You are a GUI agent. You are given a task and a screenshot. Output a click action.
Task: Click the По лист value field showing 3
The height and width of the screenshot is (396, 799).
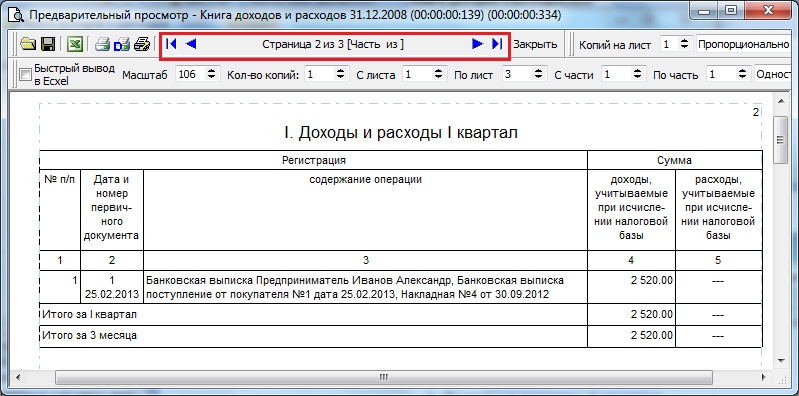tap(516, 74)
